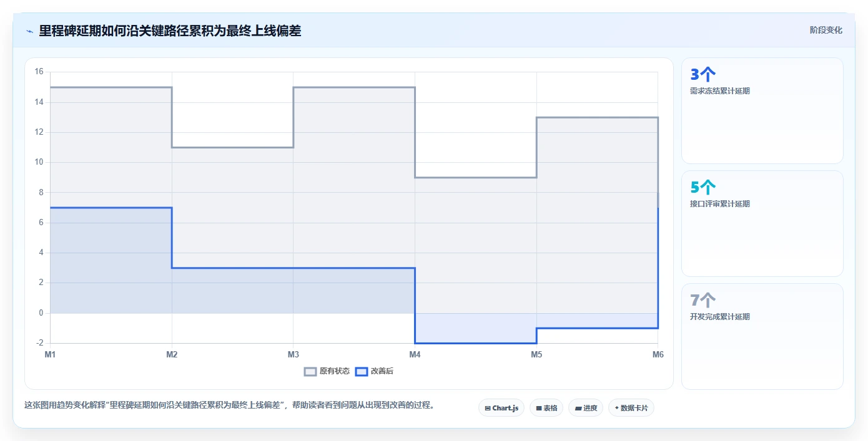Click the square icon inside the 表格 tag

coord(539,409)
